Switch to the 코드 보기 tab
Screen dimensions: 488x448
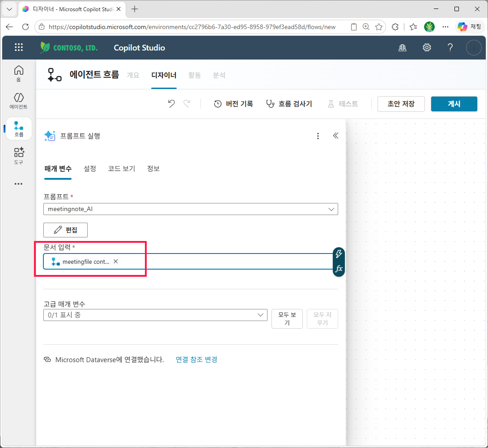(x=122, y=169)
